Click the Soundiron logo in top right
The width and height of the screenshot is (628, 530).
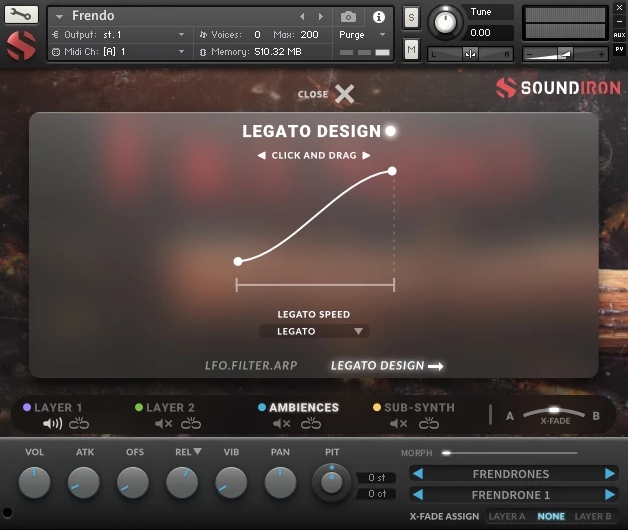tap(558, 88)
